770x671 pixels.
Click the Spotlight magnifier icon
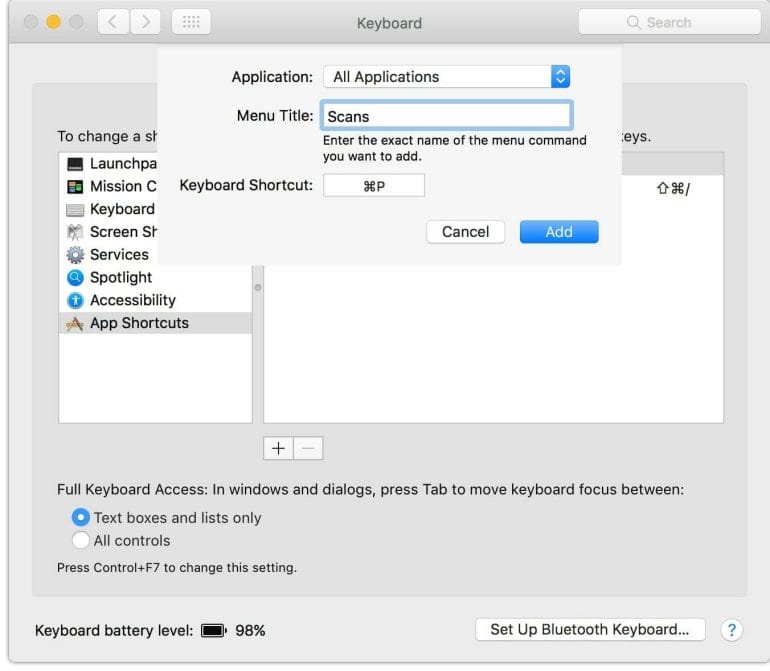[75, 278]
